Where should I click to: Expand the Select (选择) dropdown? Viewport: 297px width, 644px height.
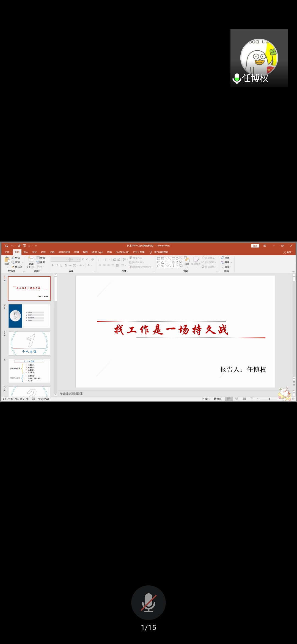(227, 267)
